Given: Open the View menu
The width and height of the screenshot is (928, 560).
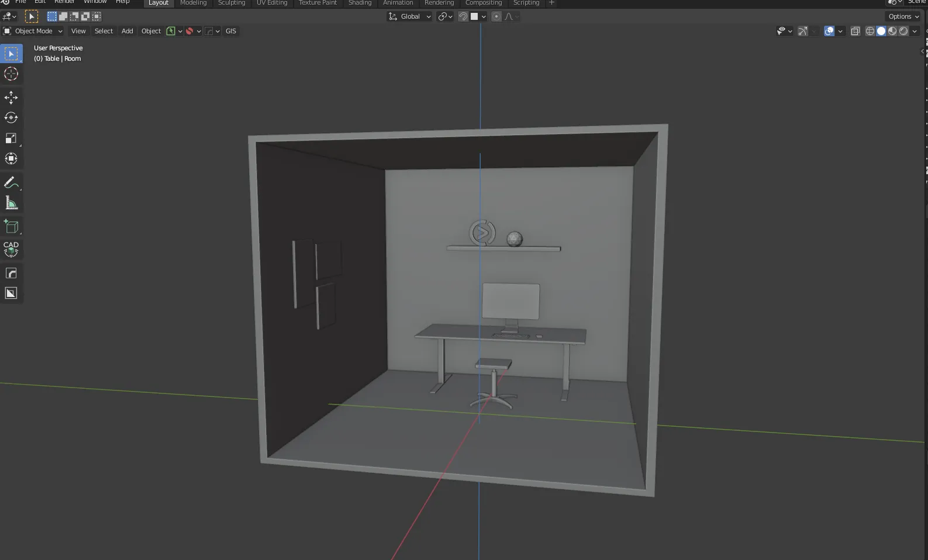Looking at the screenshot, I should pos(78,31).
